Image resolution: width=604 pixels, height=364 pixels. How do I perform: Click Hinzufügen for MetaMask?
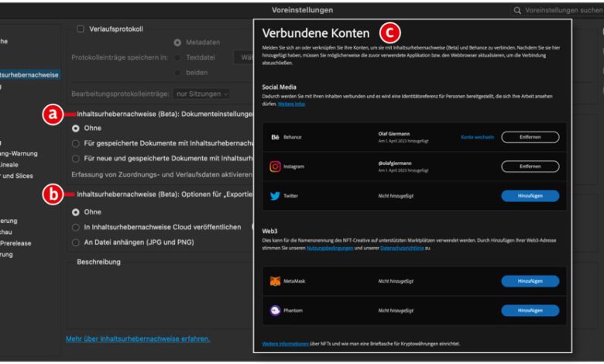point(530,281)
